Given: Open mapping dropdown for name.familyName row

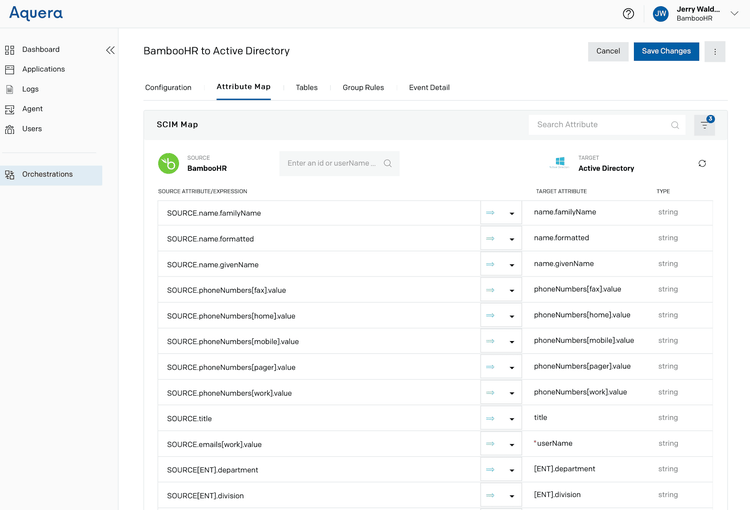Looking at the screenshot, I should point(512,213).
